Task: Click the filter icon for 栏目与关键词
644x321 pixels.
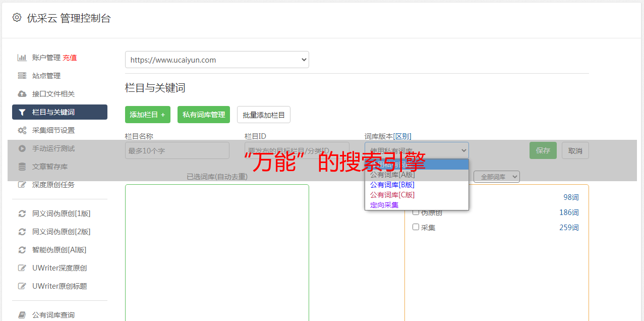Action: (22, 112)
